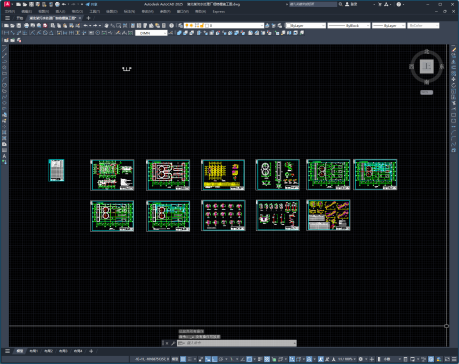The image size is (459, 364).
Task: Select the Model tab at bottom
Action: tap(20, 351)
